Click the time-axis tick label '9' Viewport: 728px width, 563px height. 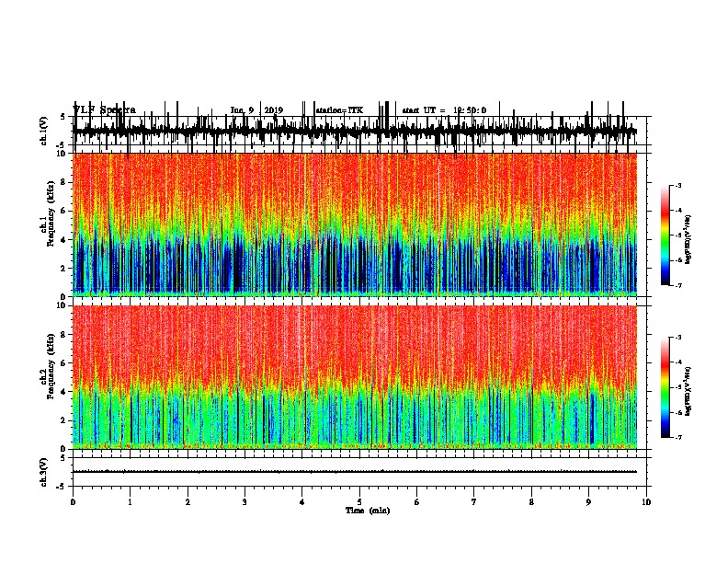pyautogui.click(x=588, y=502)
